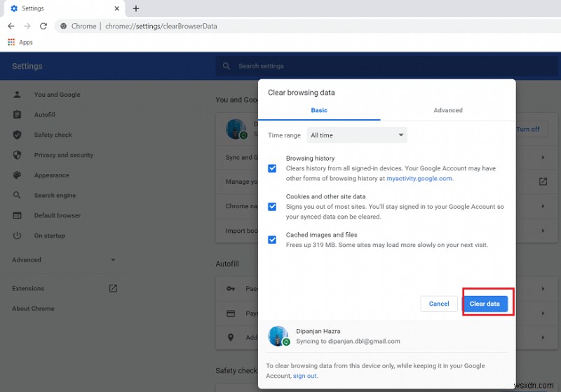Click the address bar URL
The width and height of the screenshot is (561, 392).
pos(161,26)
